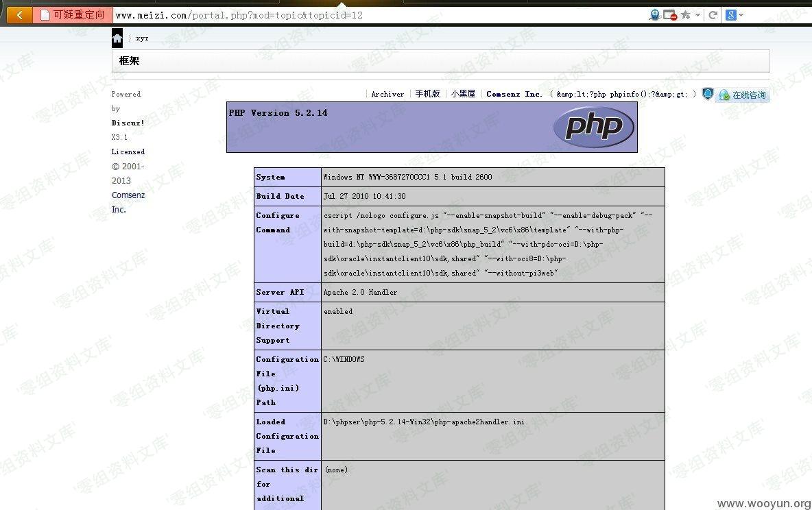Screen dimensions: 812x510
Task: Reload the page using the refresh icon
Action: coord(713,14)
